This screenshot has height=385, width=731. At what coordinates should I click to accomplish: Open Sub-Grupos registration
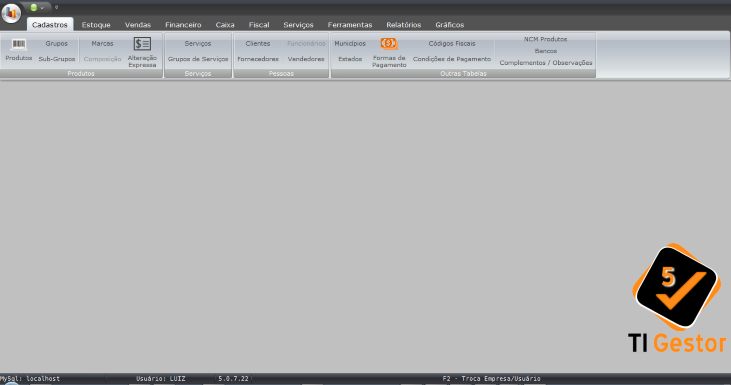pyautogui.click(x=56, y=59)
